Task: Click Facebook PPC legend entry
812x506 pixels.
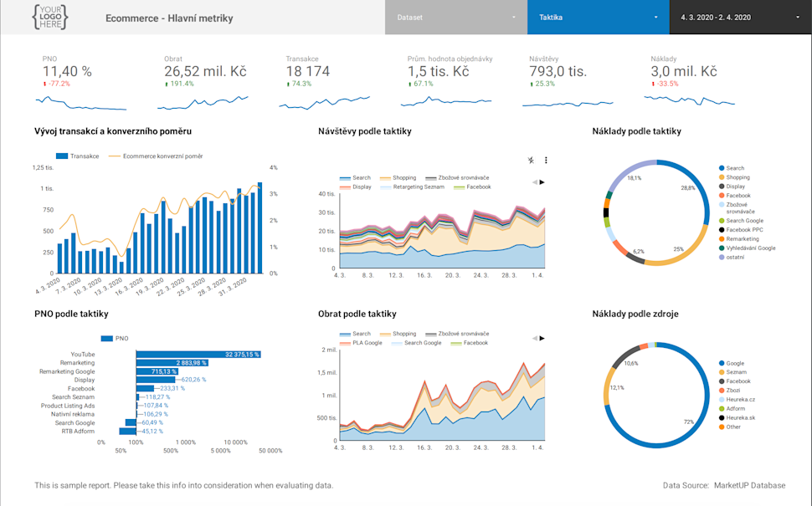Action: pyautogui.click(x=741, y=230)
